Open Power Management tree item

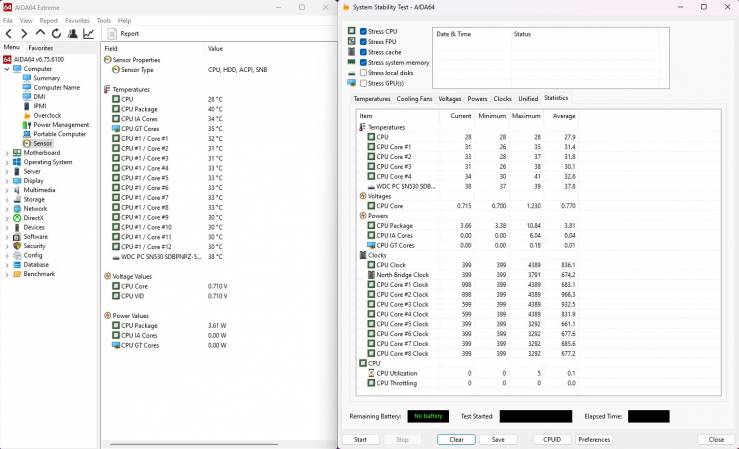tap(61, 125)
